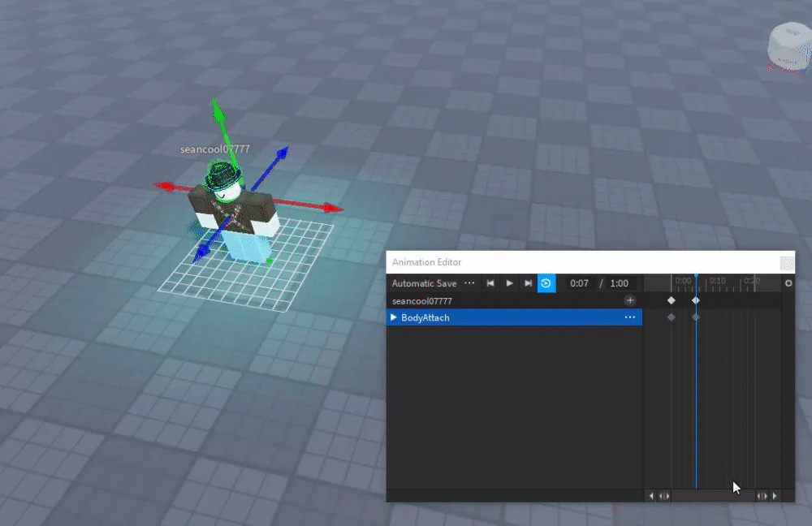Click the timeline scrollbar track
Viewport: 812px width, 526px height.
tap(713, 496)
